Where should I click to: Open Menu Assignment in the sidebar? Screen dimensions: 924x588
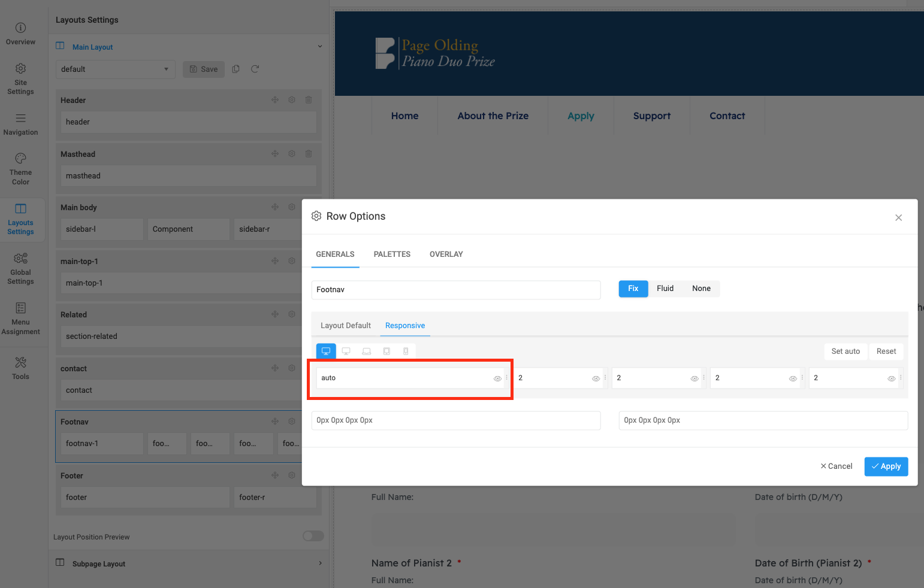20,319
